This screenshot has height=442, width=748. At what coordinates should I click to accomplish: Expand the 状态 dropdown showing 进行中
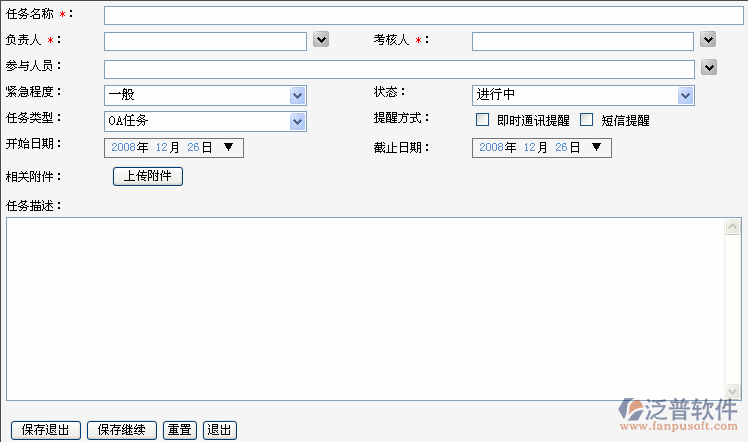[x=685, y=95]
